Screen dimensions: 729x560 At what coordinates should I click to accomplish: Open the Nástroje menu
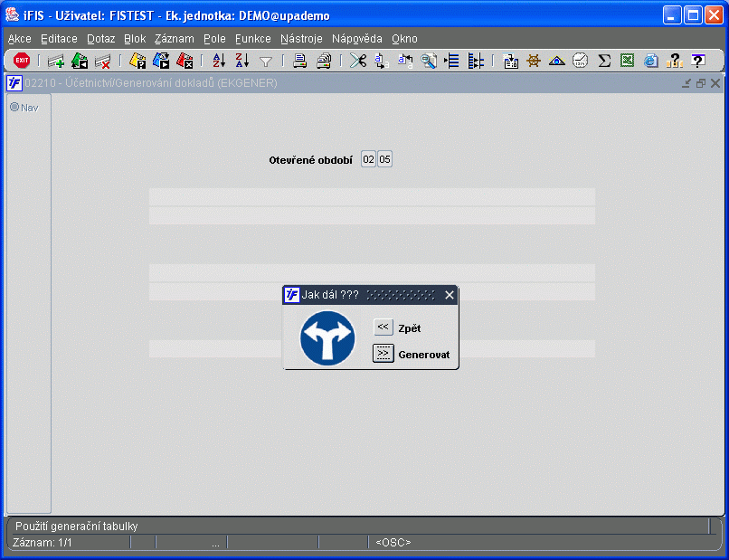pos(301,39)
